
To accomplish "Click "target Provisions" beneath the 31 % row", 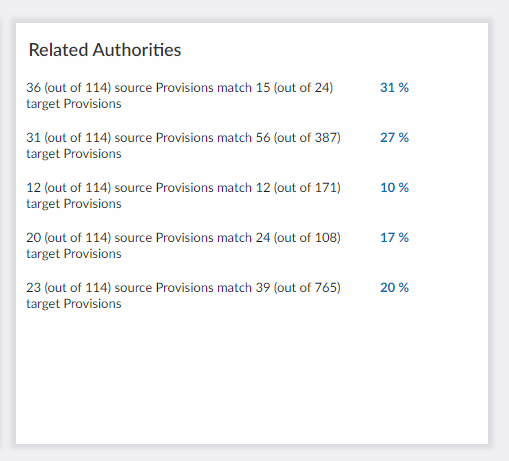I will pos(74,104).
